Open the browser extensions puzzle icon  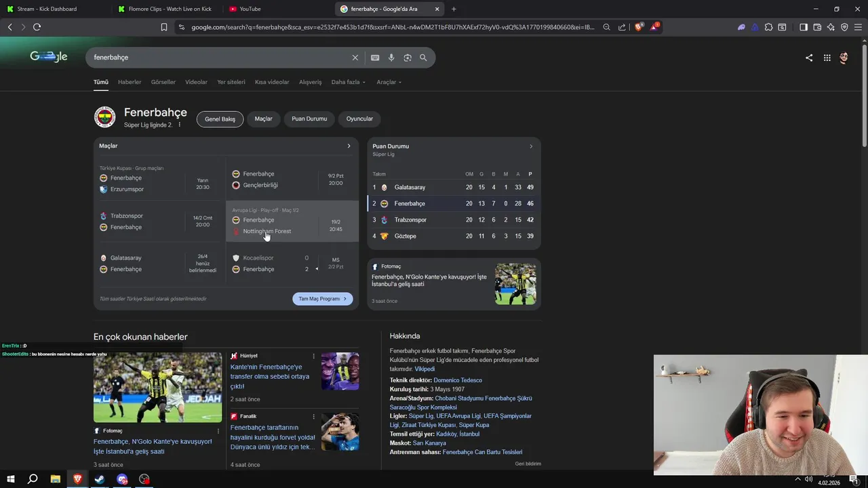768,27
